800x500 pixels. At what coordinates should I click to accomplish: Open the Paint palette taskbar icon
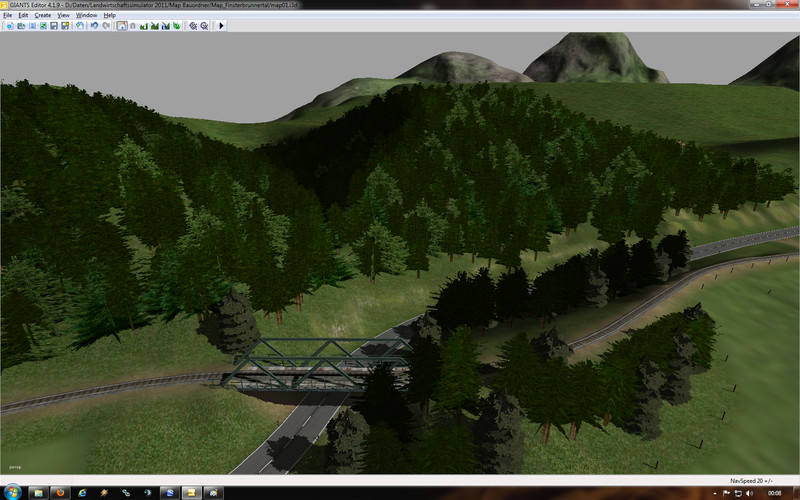coord(214,493)
